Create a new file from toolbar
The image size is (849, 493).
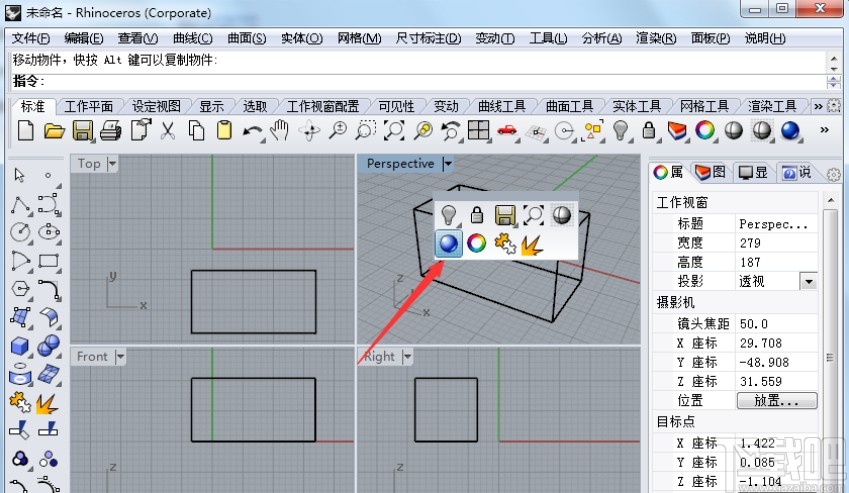click(25, 130)
